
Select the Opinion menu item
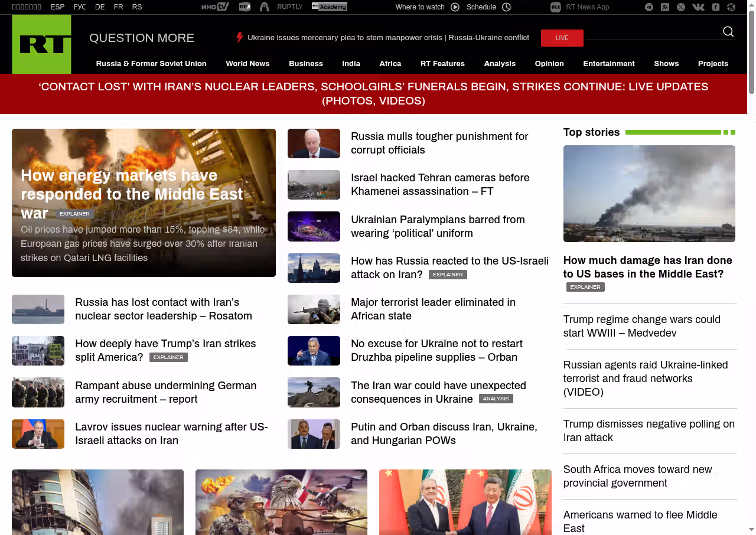click(549, 64)
